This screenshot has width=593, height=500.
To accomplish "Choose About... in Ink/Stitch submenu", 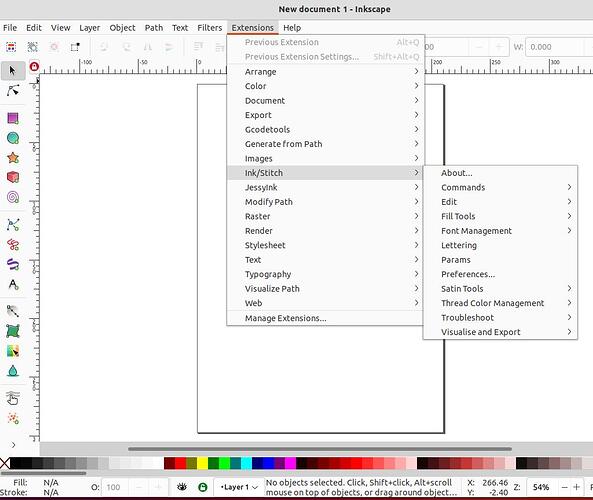I will click(500, 173).
